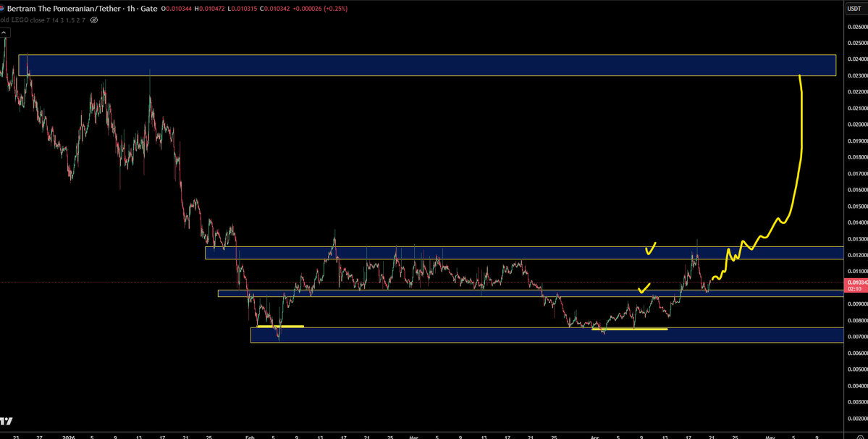This screenshot has height=439, width=868.
Task: Click the price scale to adjust chart scaling
Action: point(853,181)
